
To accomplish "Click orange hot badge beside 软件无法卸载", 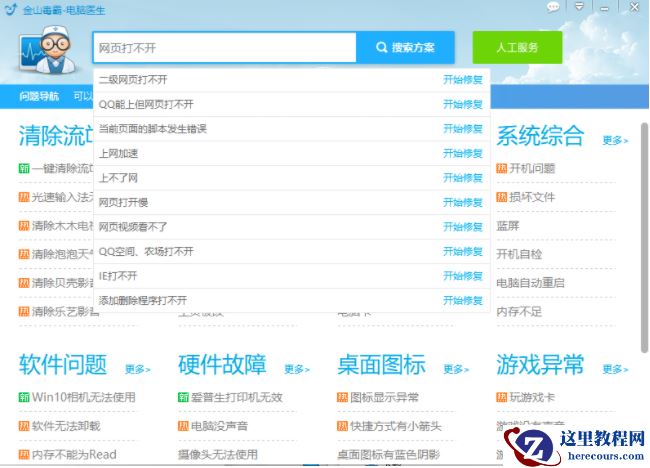I will (24, 426).
